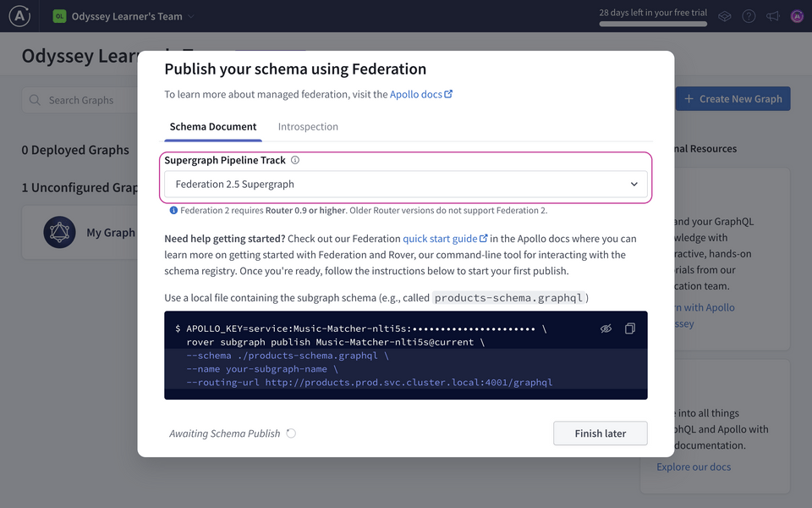This screenshot has width=812, height=508.
Task: Open the announcements megaphone icon
Action: 773,16
